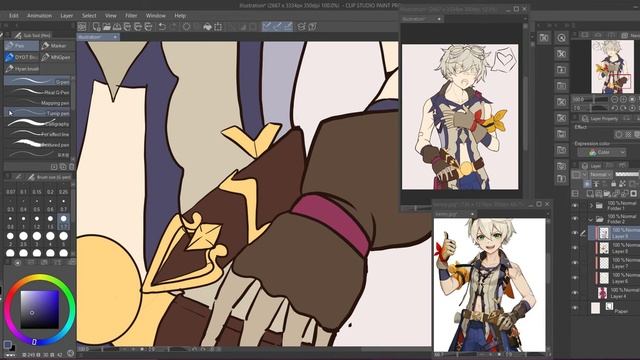Open the Select menu

click(89, 16)
